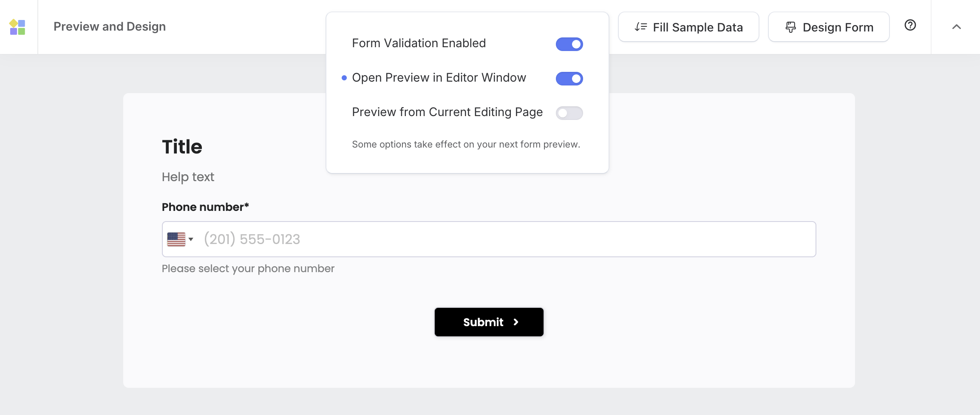The width and height of the screenshot is (980, 415).
Task: Open help via the question mark icon
Action: 910,26
